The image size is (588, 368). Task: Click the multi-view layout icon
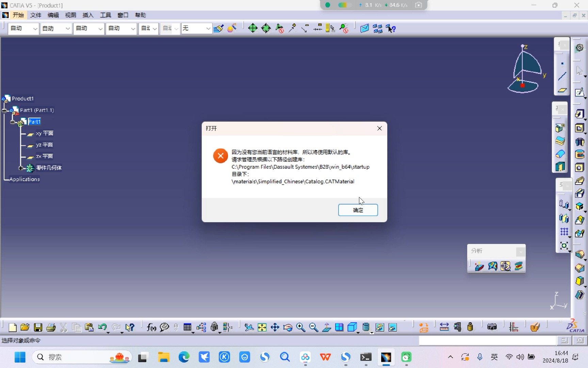pos(339,327)
